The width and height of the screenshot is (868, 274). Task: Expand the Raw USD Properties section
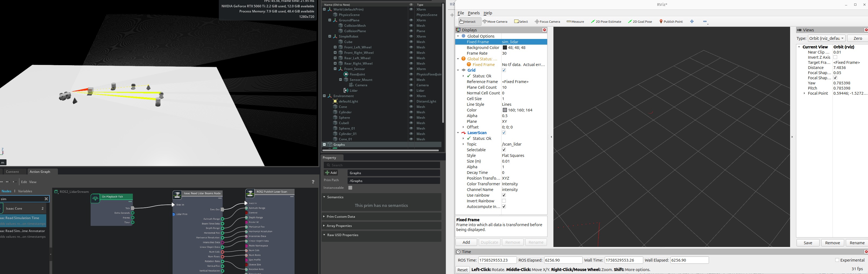coord(324,235)
